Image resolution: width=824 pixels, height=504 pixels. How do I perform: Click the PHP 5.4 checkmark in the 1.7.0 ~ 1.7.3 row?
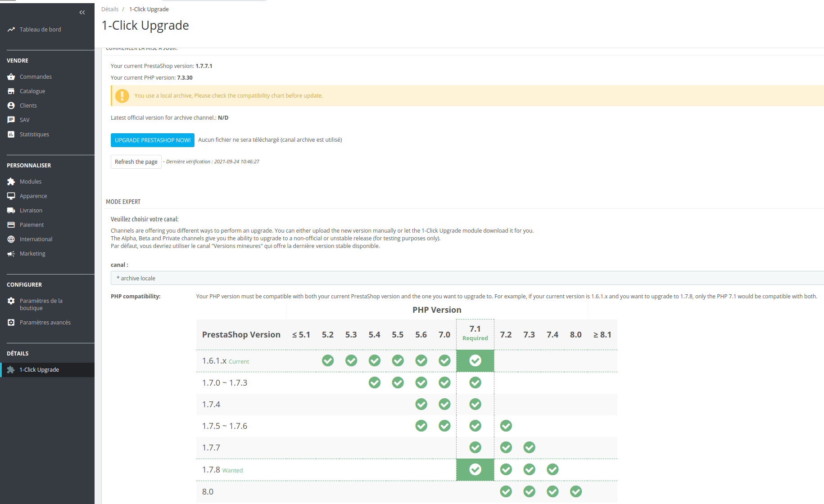(x=374, y=382)
